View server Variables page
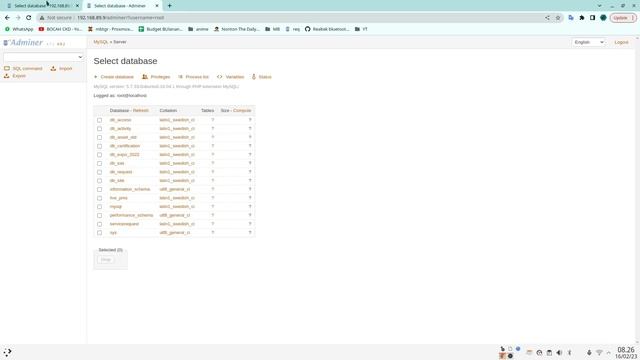The image size is (640, 360). coord(231,77)
